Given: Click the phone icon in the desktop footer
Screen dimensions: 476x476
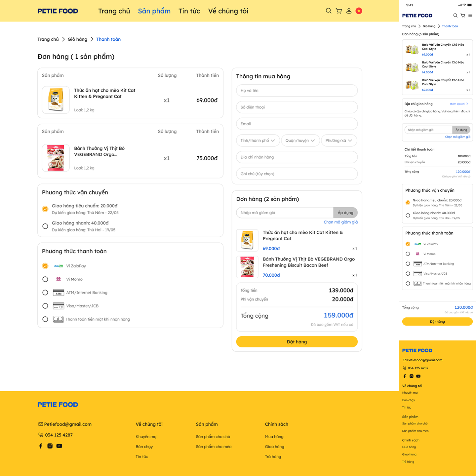Looking at the screenshot, I should pyautogui.click(x=41, y=435).
